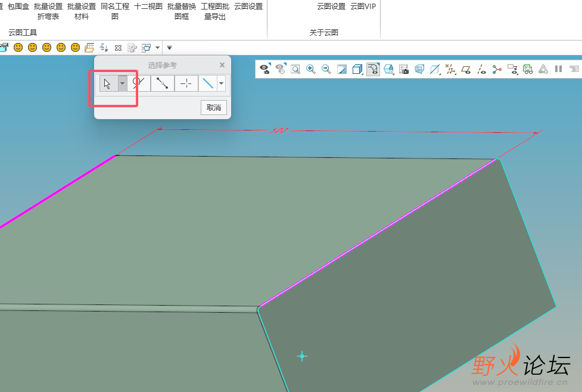Toggle datum axis display icon
Image resolution: width=582 pixels, height=392 pixels.
coord(481,69)
